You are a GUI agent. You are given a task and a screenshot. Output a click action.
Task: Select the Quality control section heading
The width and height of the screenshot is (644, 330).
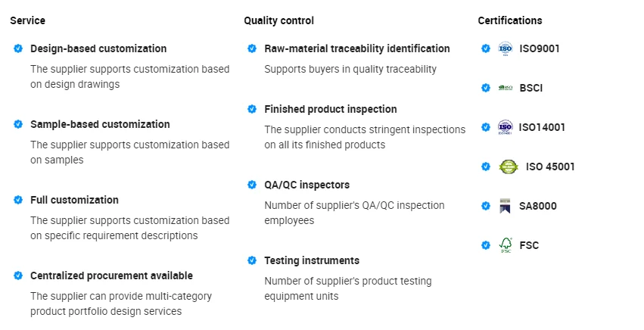279,20
